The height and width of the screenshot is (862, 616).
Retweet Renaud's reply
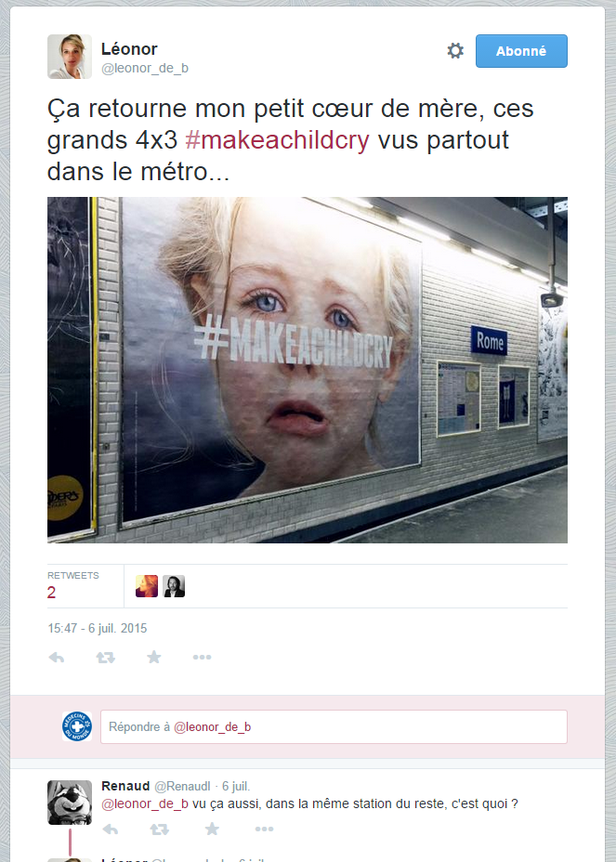coord(160,829)
